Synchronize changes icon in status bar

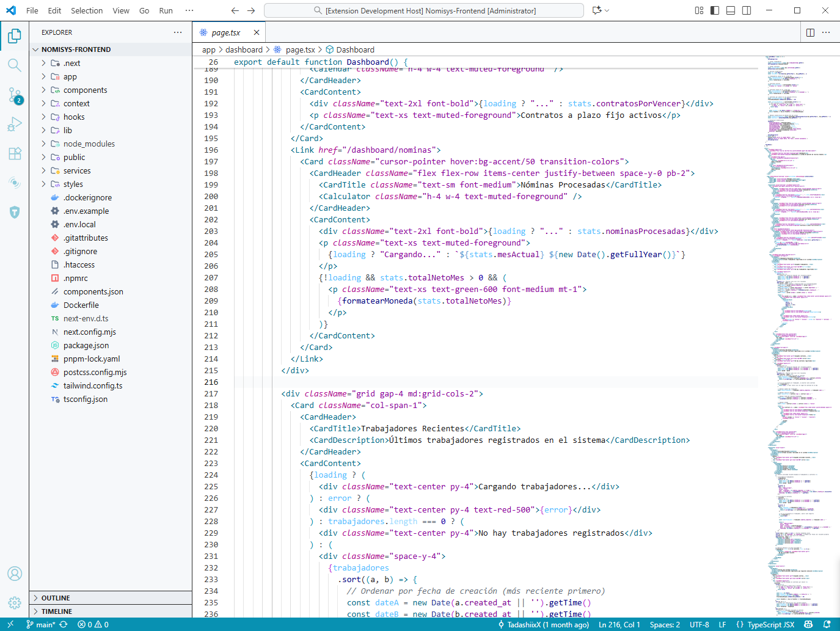[x=64, y=624]
